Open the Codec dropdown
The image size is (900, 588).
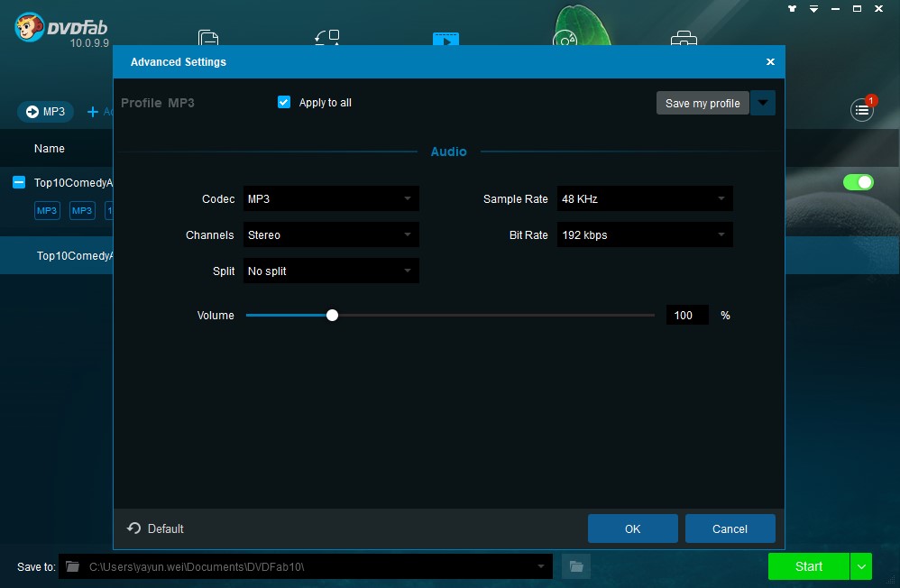click(x=331, y=198)
